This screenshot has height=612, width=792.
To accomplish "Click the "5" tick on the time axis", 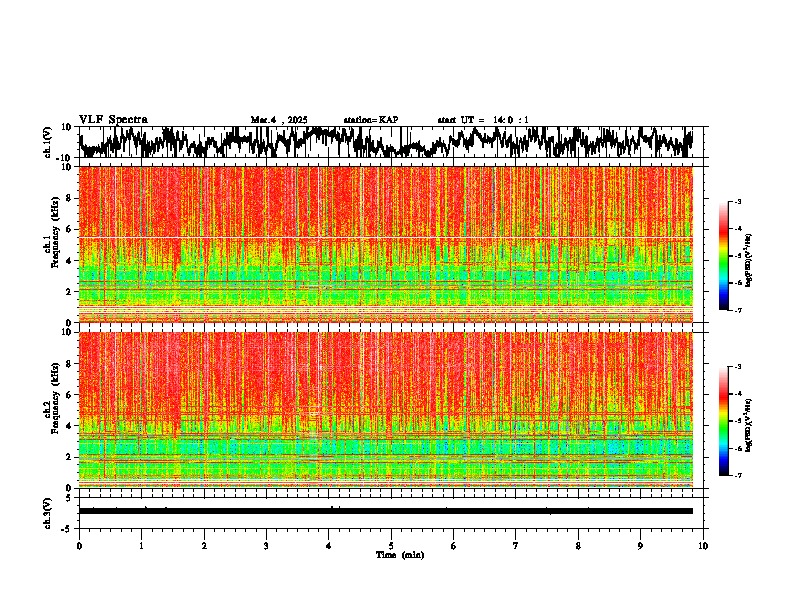I will (x=391, y=546).
